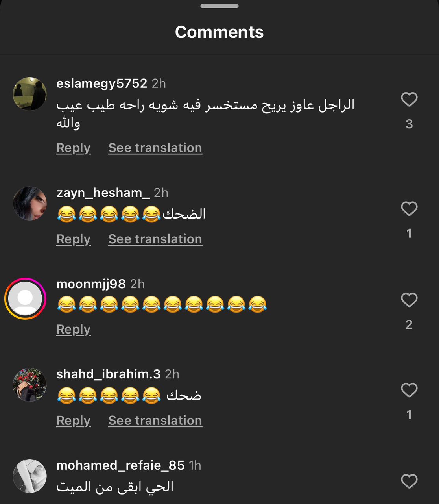Reply to moonmjj98's emoji comment
Screen dimensions: 439x504
[74, 330]
